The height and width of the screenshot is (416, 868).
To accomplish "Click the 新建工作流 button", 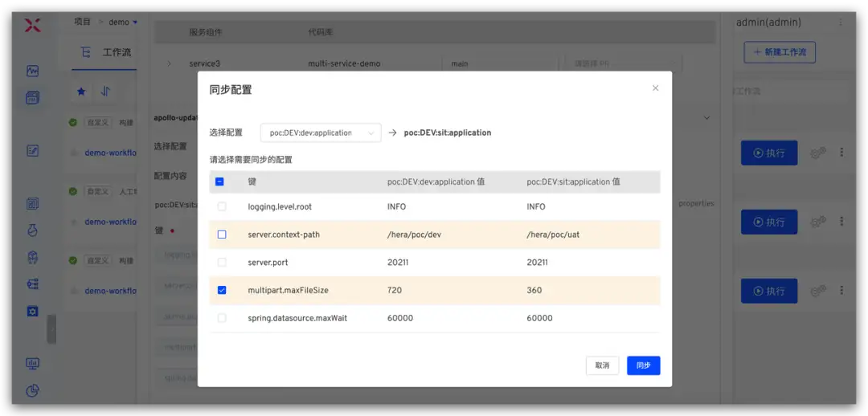I will [x=780, y=52].
